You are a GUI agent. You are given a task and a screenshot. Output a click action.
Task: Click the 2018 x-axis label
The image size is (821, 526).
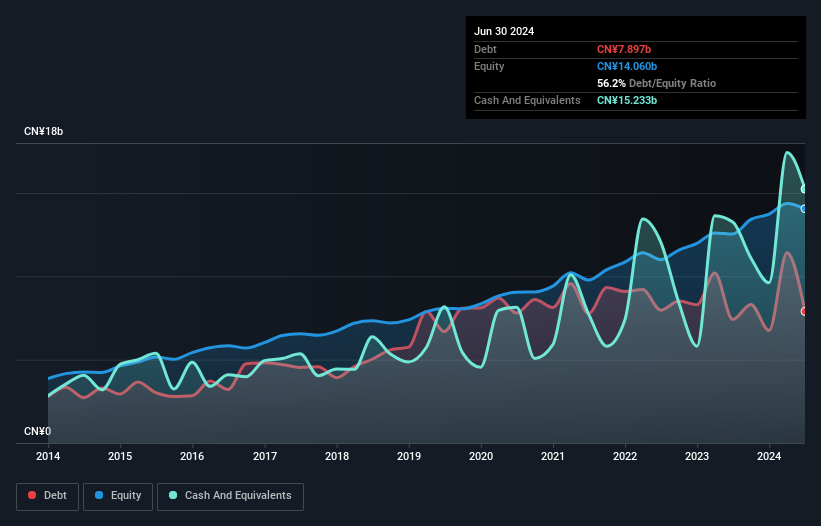pos(337,456)
